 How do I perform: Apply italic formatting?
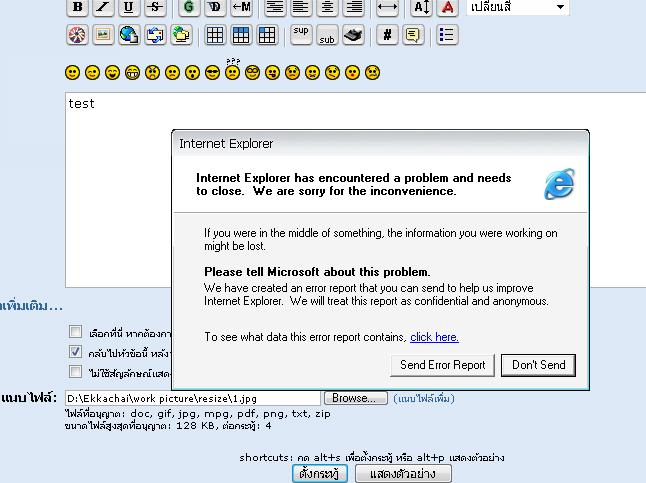pyautogui.click(x=103, y=7)
